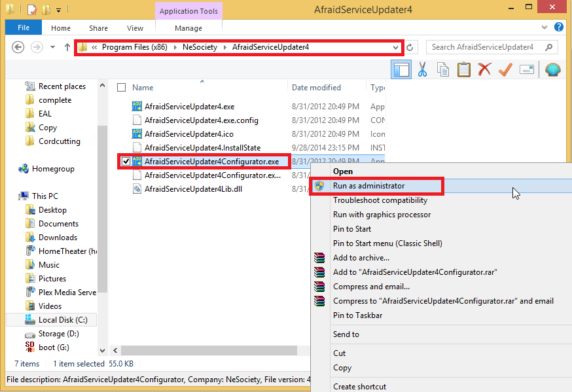This screenshot has height=392, width=572.
Task: Toggle the navigation pane toolbar button
Action: coord(401,69)
